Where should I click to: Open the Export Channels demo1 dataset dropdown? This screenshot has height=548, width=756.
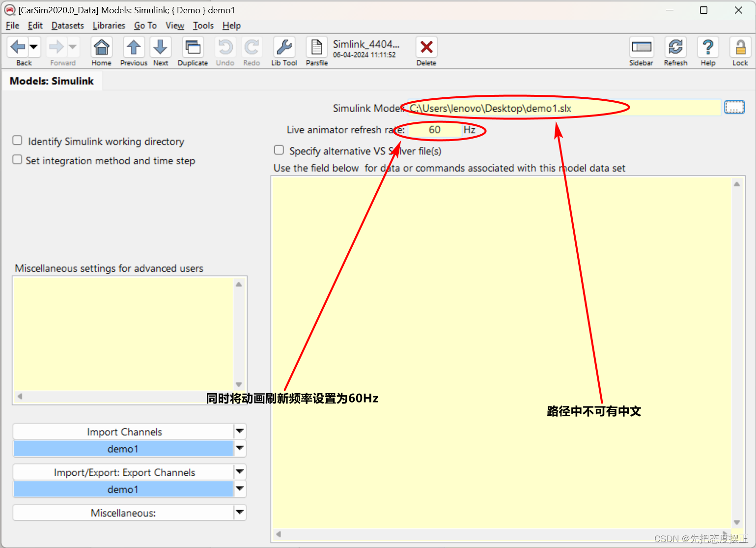[240, 489]
